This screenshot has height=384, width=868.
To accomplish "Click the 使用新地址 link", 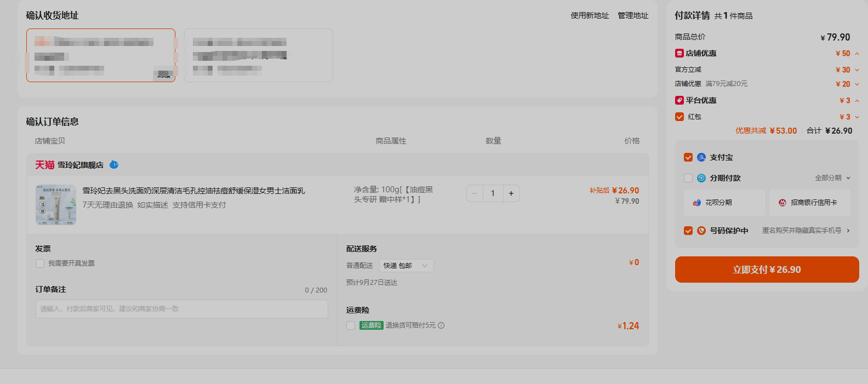I will coord(590,16).
